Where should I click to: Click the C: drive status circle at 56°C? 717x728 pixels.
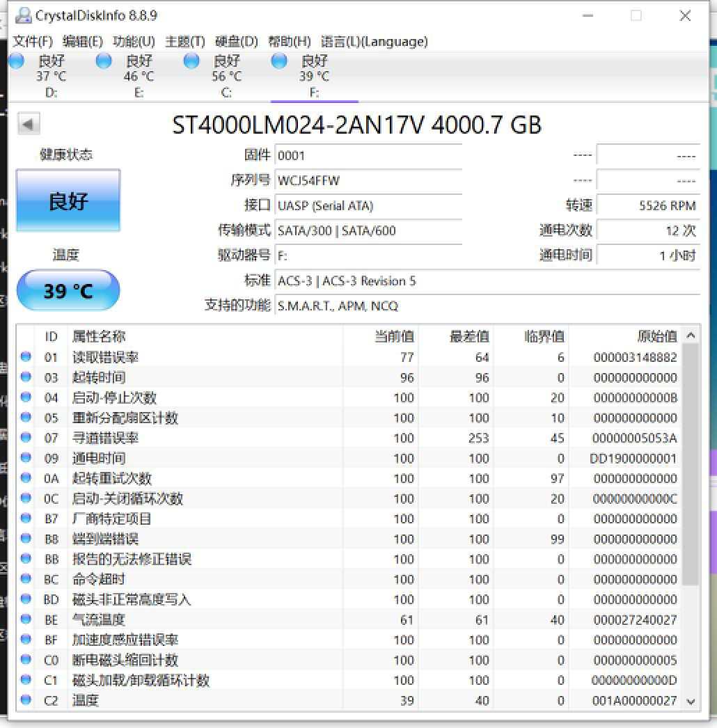191,61
